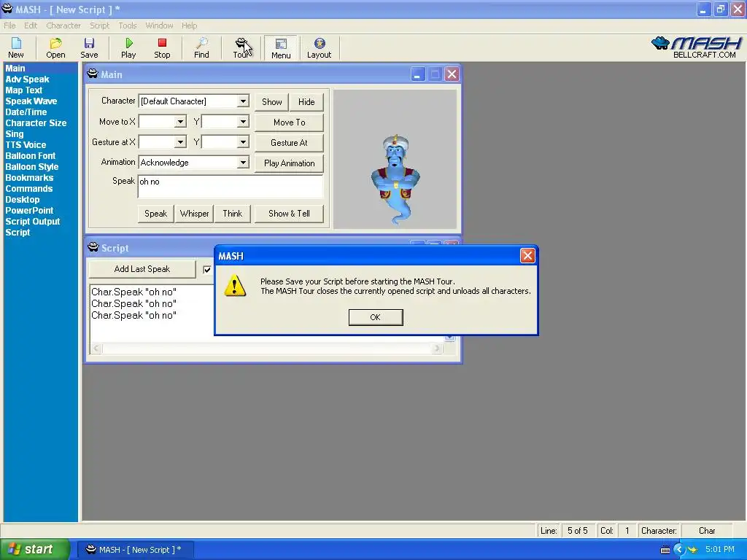Select Commands in the sidebar
747x560 pixels.
click(29, 189)
